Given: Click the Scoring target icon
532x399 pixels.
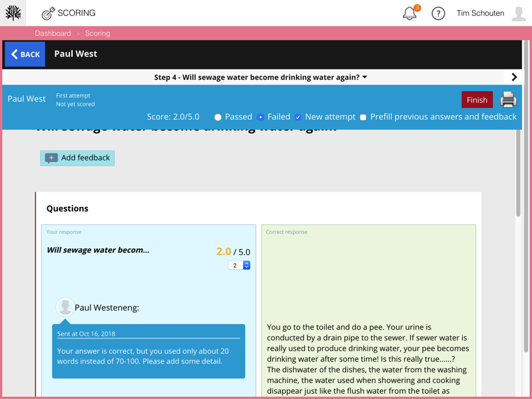Looking at the screenshot, I should pyautogui.click(x=48, y=13).
